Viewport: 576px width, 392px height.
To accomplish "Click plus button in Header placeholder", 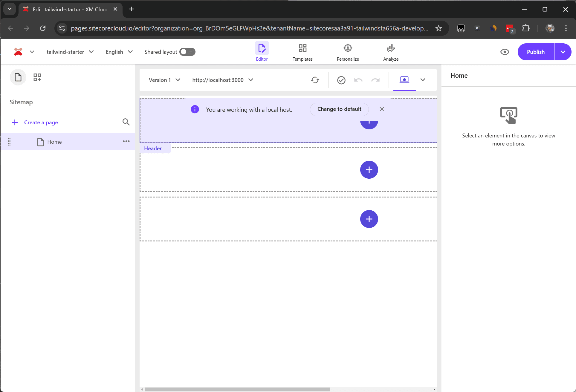I will (x=369, y=170).
